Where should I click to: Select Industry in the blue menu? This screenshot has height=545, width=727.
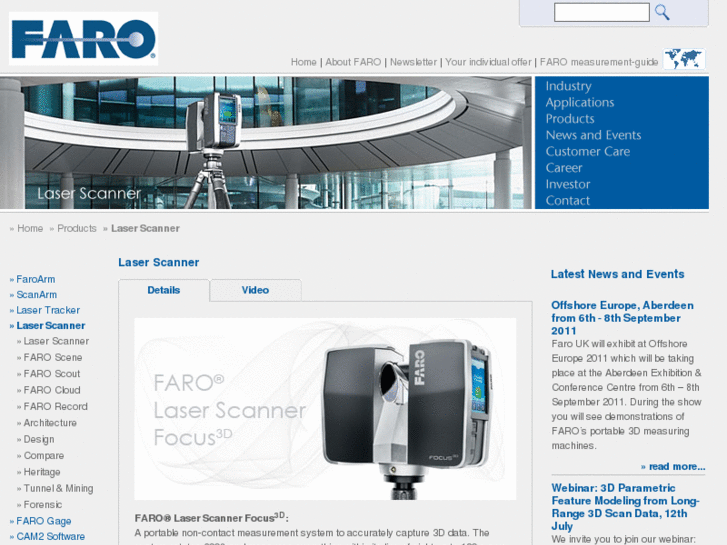pyautogui.click(x=568, y=86)
